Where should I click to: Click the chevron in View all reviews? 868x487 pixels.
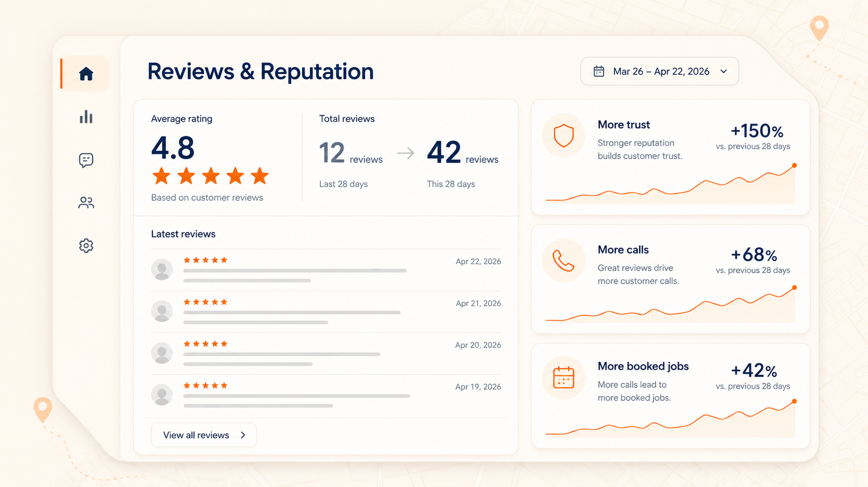tap(243, 435)
